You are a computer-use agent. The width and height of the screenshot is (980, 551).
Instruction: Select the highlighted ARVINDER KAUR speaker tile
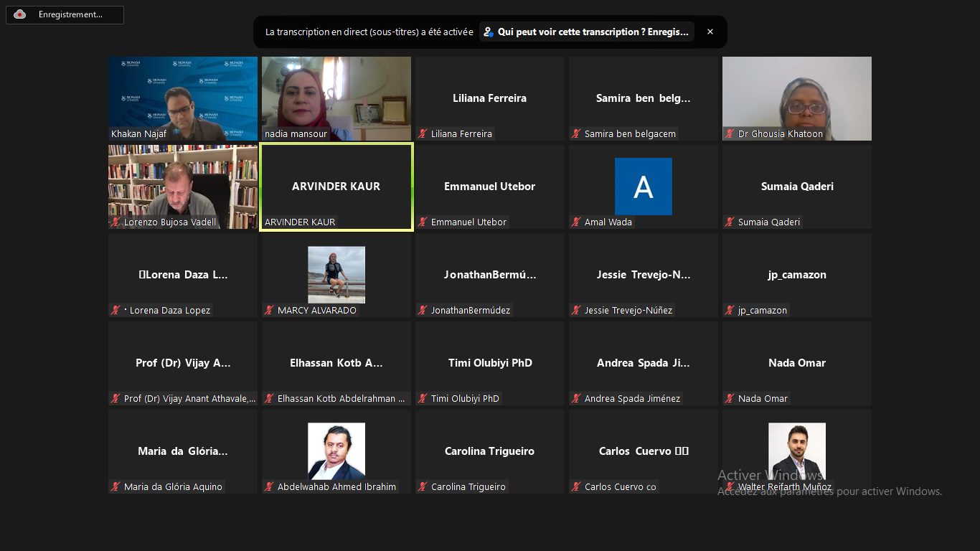[x=336, y=187]
